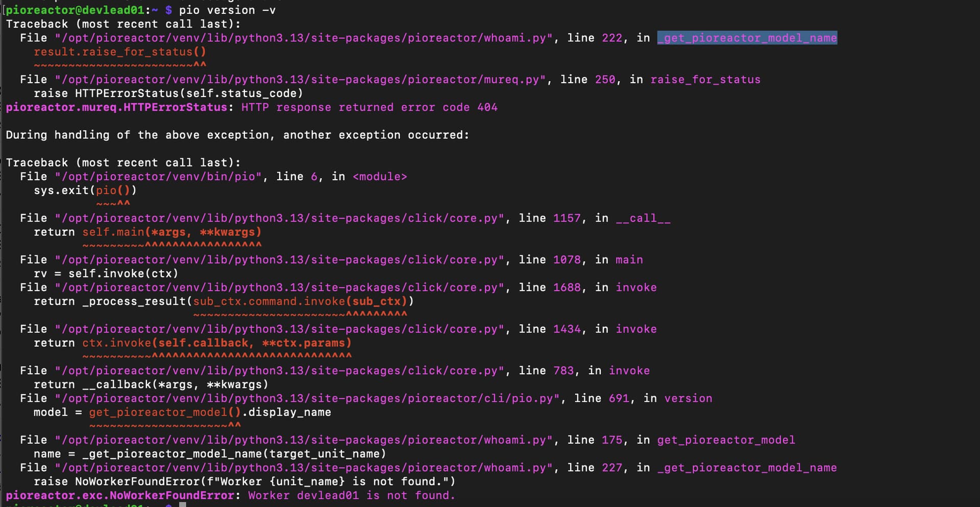
Task: Click the sys.exit(pio()) code line
Action: 85,190
